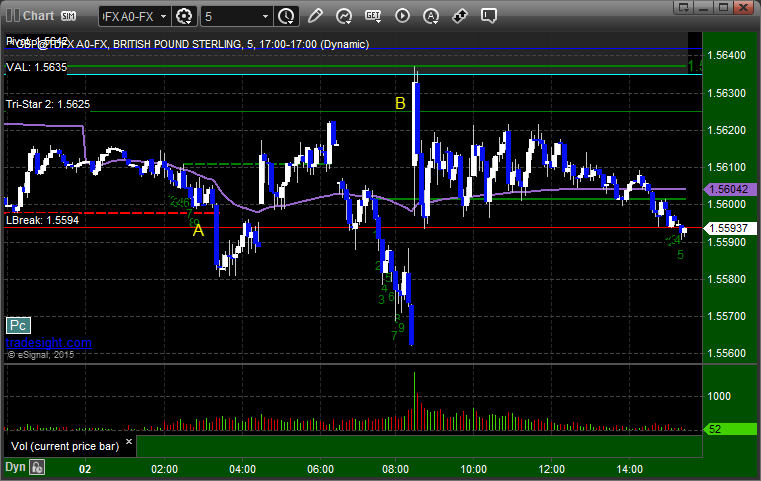Click the Tri-Star 2: 1.5625 label
Screen dimensions: 761x481
pyautogui.click(x=48, y=104)
